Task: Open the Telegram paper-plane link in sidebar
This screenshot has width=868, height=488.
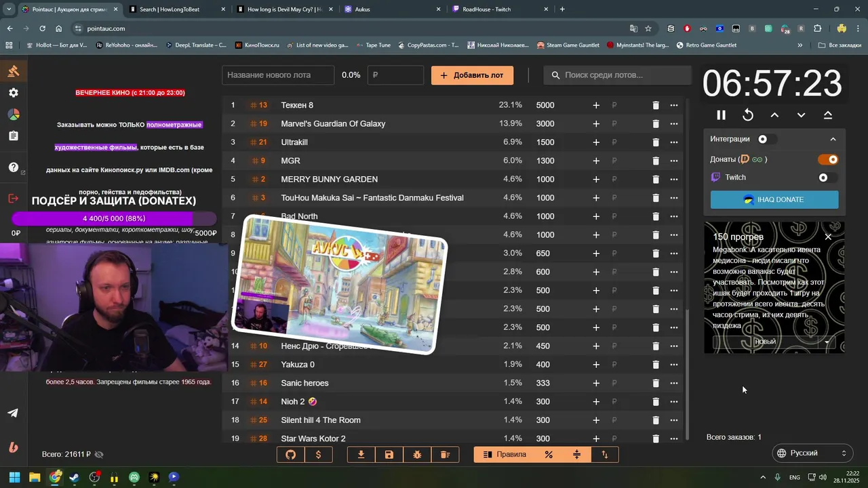Action: pos(13,413)
